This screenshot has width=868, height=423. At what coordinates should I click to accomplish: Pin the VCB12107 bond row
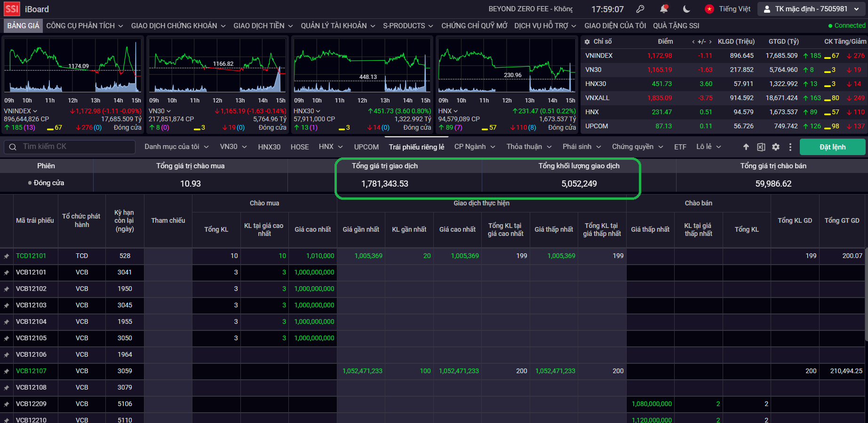[7, 371]
